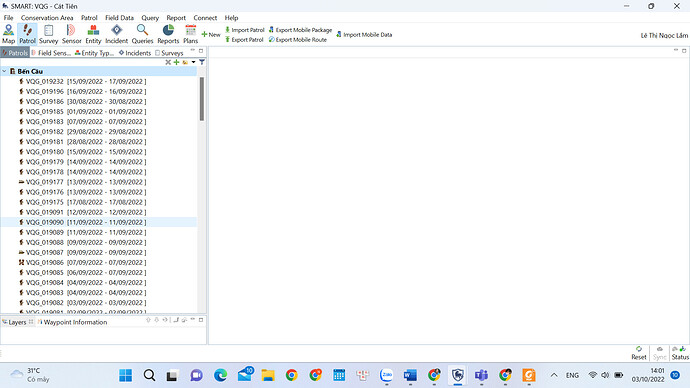The width and height of the screenshot is (690, 388).
Task: Open Microsoft Word from taskbar
Action: tap(410, 375)
